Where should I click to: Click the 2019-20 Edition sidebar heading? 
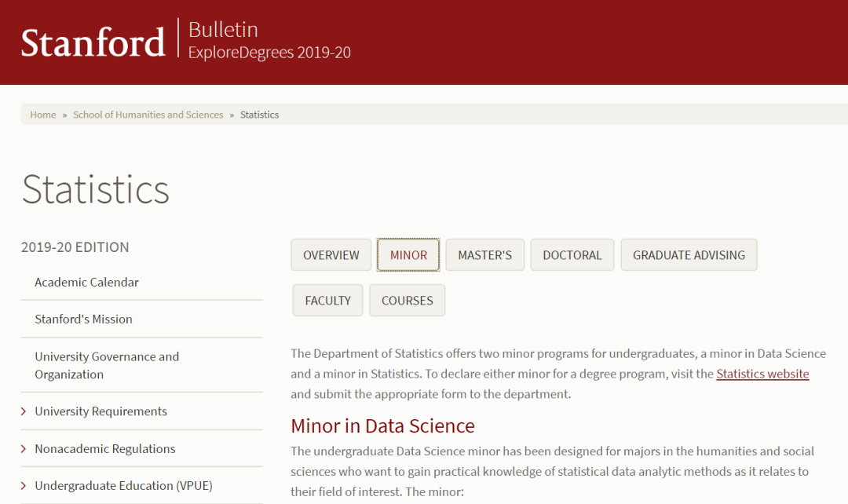[75, 247]
